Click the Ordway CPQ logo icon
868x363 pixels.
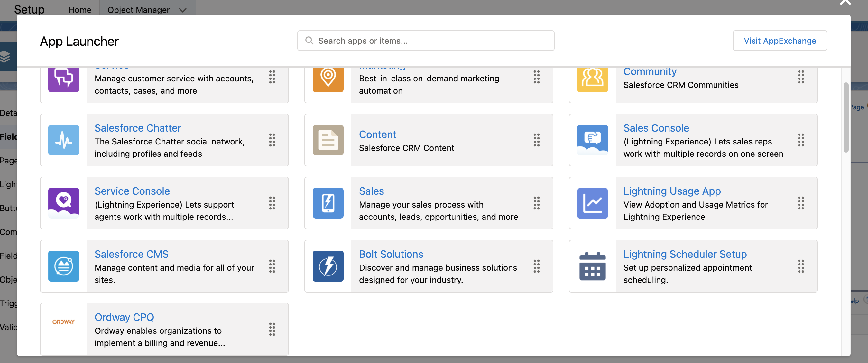(x=63, y=322)
